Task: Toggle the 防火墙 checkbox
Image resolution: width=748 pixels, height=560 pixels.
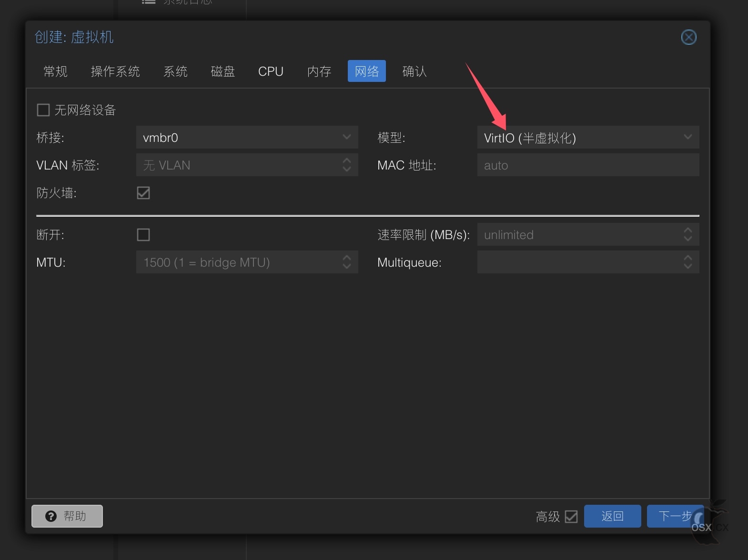Action: coord(143,193)
